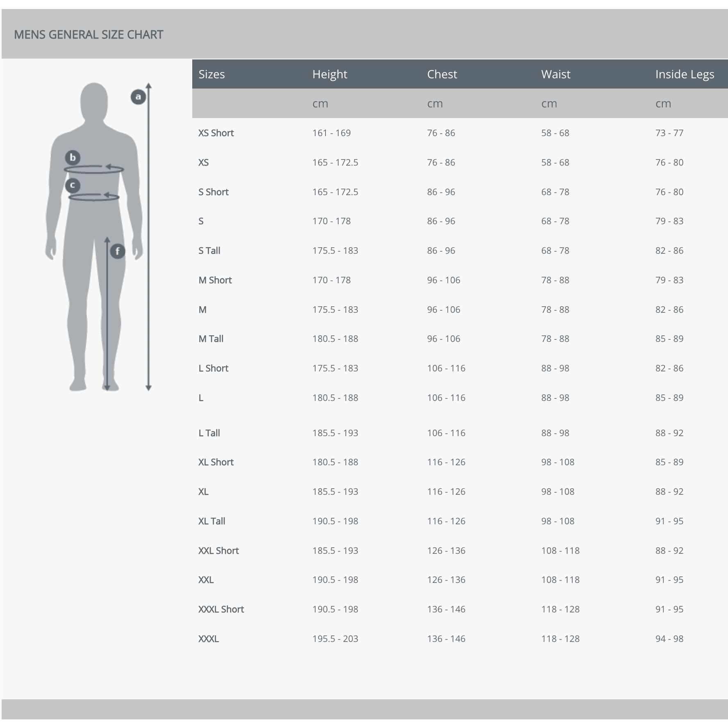Click the 'Chest' column header
This screenshot has width=728, height=728.
(442, 74)
